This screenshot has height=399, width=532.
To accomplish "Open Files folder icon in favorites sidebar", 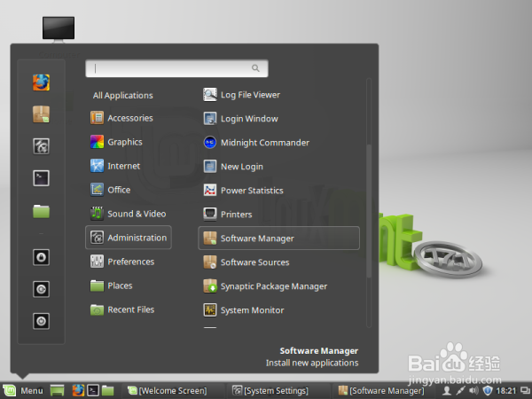I will 41,211.
